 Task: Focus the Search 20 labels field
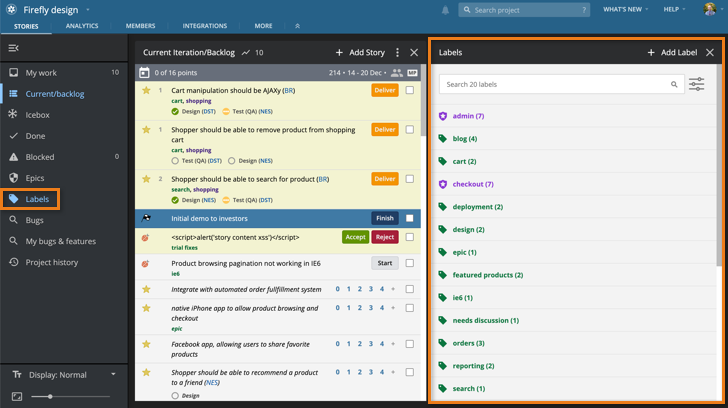coord(561,84)
